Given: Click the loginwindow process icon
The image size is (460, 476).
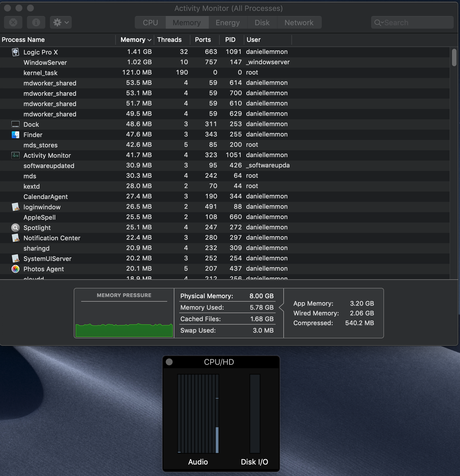Looking at the screenshot, I should click(15, 207).
